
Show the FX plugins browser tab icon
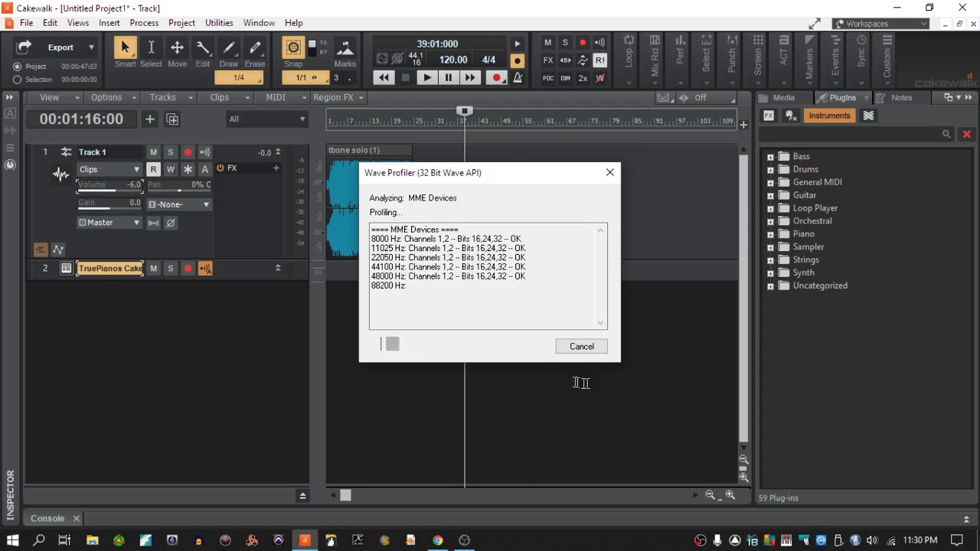[769, 116]
